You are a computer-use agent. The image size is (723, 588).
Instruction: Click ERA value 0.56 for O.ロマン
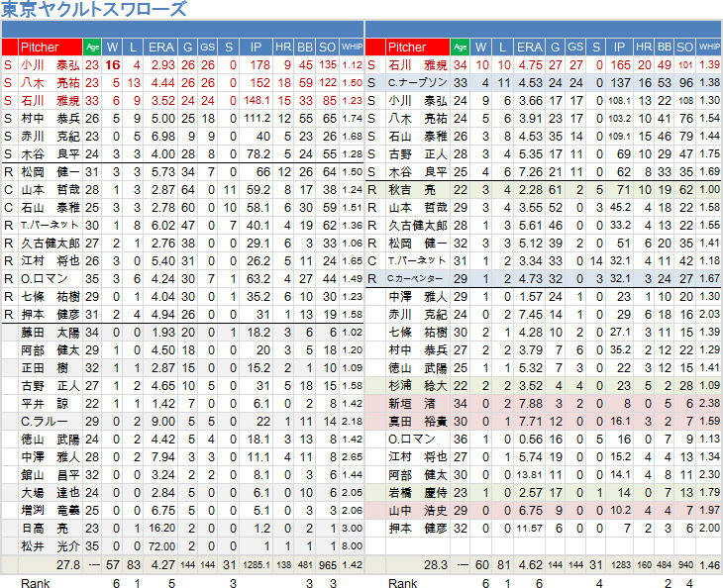pyautogui.click(x=531, y=440)
